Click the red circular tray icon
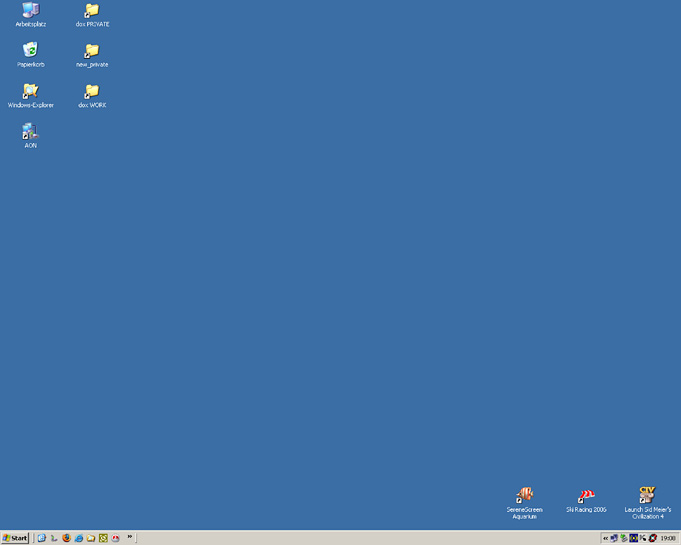This screenshot has width=681, height=545. (652, 537)
